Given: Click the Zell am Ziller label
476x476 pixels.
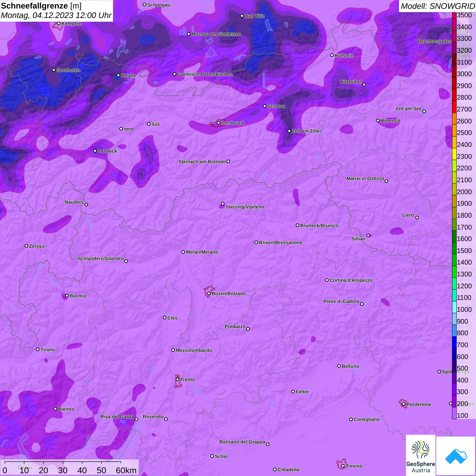Looking at the screenshot, I should point(306,131).
